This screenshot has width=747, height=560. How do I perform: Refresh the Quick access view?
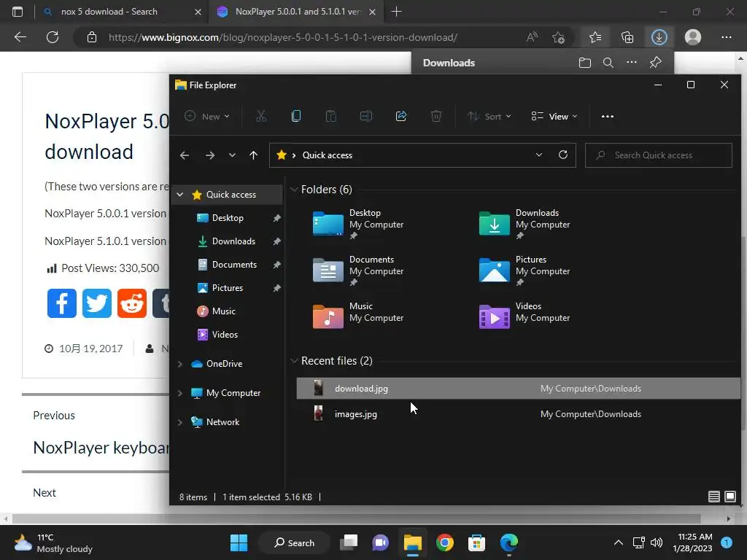point(563,155)
